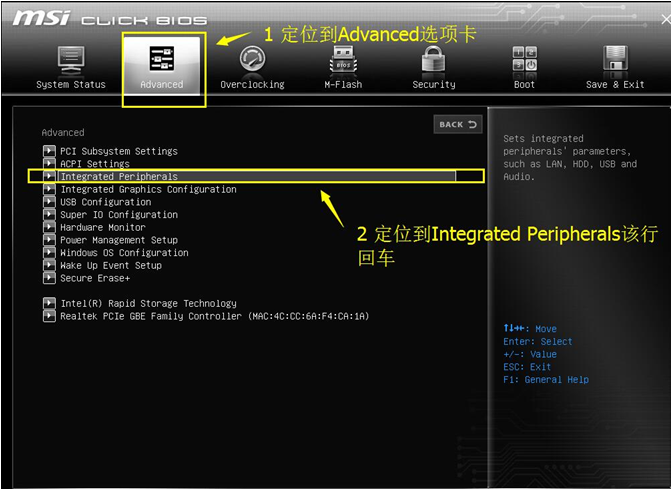
Task: Expand arrow next to Wake Up Event Setup
Action: 49,265
